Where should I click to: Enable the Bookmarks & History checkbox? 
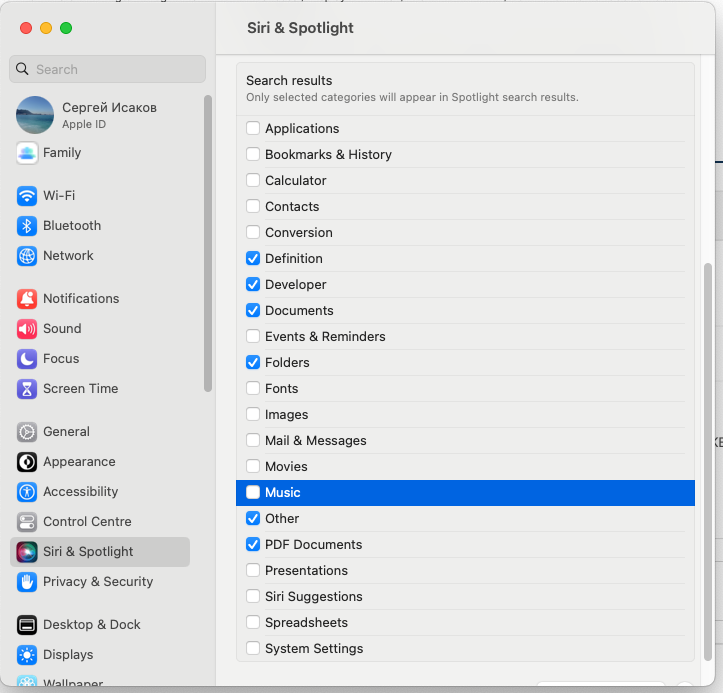[x=253, y=154]
